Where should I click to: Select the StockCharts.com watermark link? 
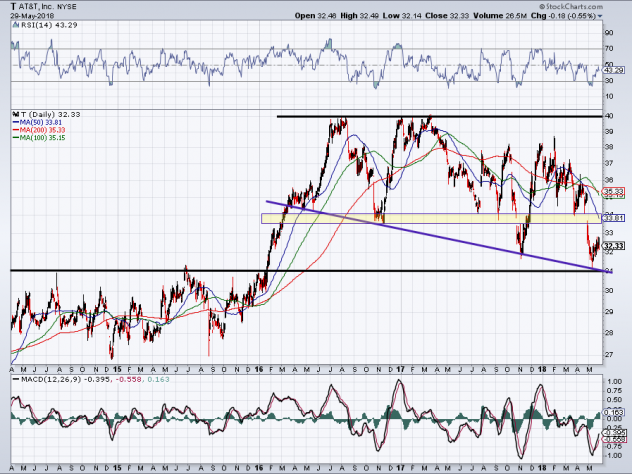pos(571,6)
